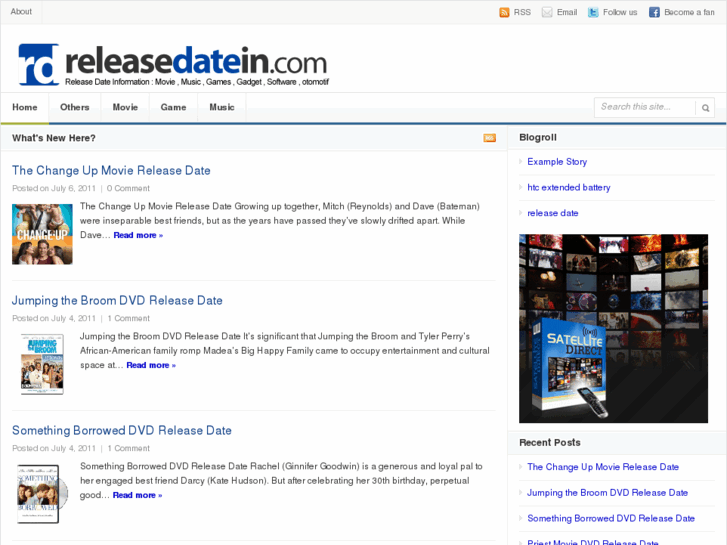Open the Others navigation menu
Image resolution: width=727 pixels, height=545 pixels.
click(75, 107)
